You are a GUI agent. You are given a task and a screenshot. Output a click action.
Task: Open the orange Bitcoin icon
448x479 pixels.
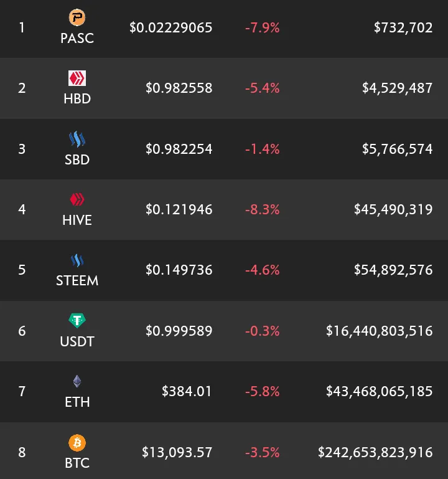click(x=77, y=443)
